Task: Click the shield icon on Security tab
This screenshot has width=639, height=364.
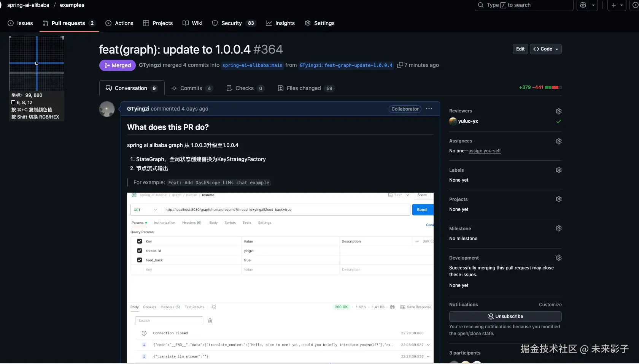Action: pyautogui.click(x=215, y=23)
